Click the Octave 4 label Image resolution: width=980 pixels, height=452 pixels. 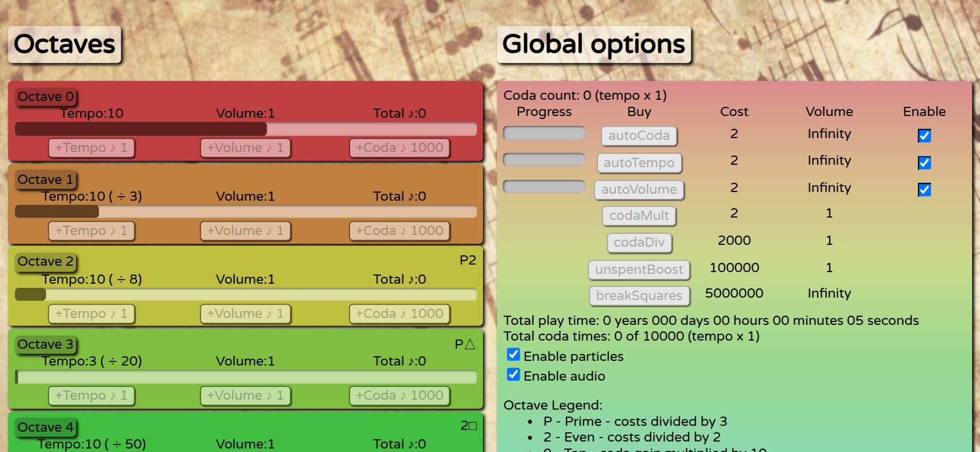tap(46, 428)
